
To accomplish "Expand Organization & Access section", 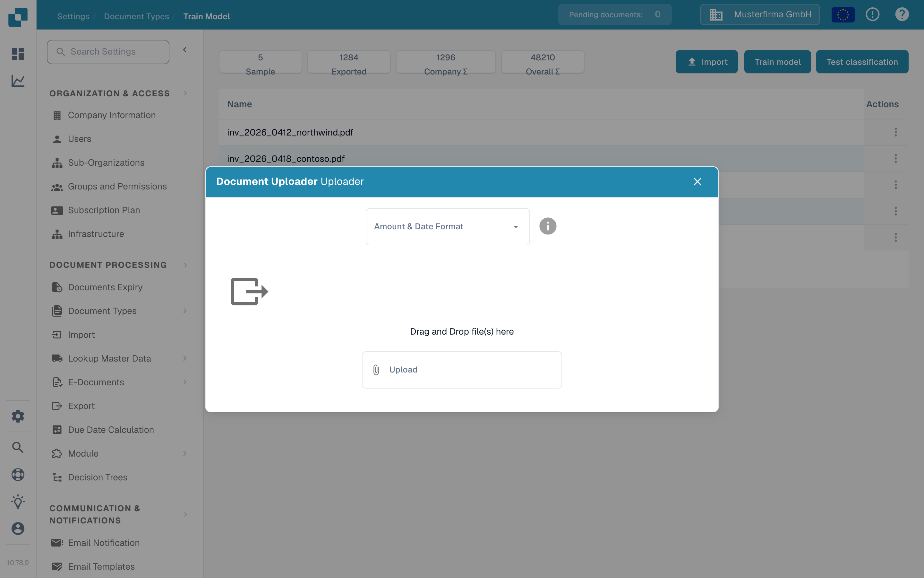I will coord(185,93).
